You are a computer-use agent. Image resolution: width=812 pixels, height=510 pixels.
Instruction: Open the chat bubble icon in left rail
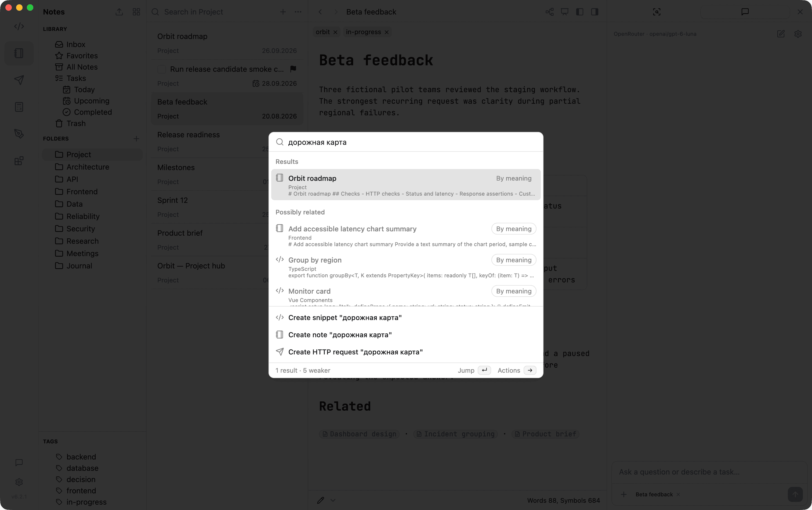[19, 462]
